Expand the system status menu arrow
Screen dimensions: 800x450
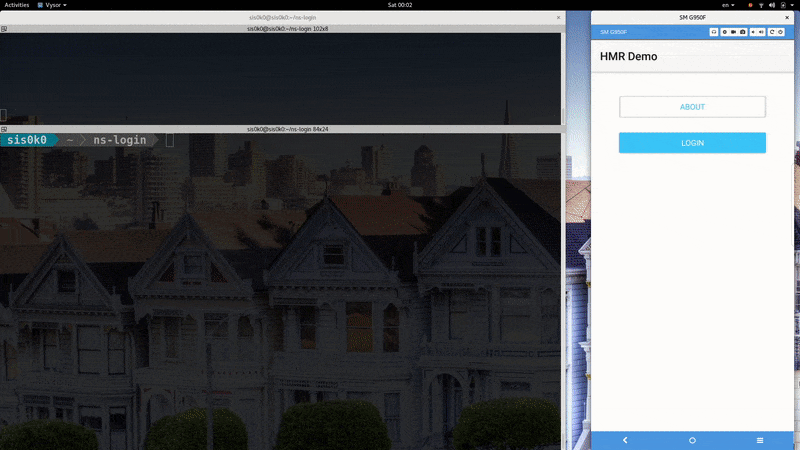tap(792, 5)
